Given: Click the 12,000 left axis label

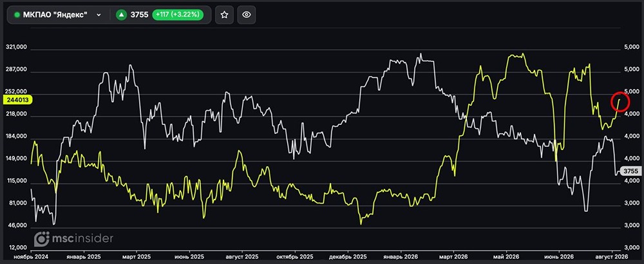Looking at the screenshot, I should click(17, 247).
